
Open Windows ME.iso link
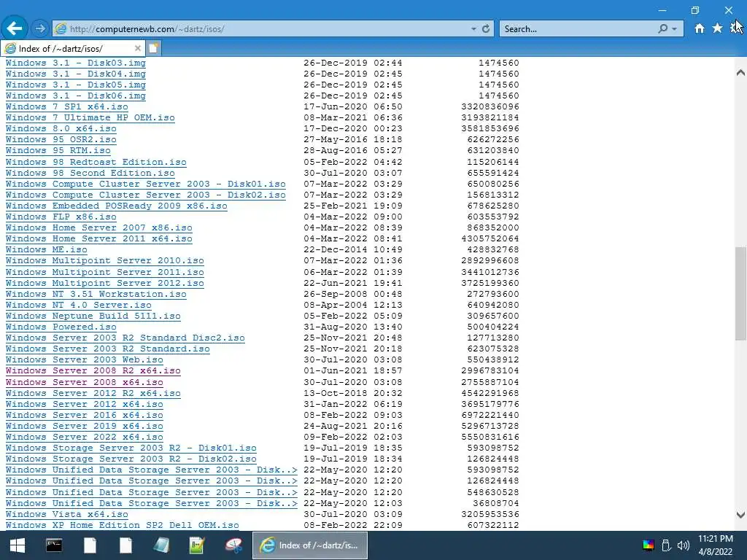tap(46, 249)
